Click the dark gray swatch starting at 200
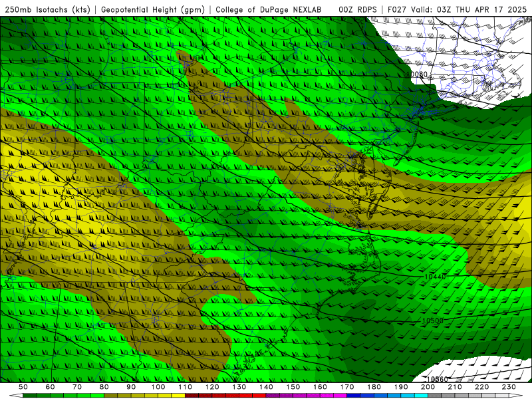The width and height of the screenshot is (532, 399). click(434, 396)
